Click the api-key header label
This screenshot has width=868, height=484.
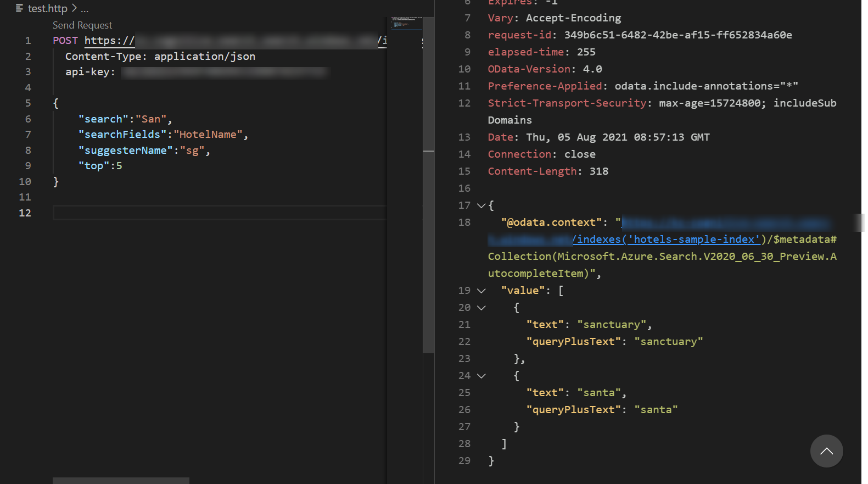(x=90, y=72)
